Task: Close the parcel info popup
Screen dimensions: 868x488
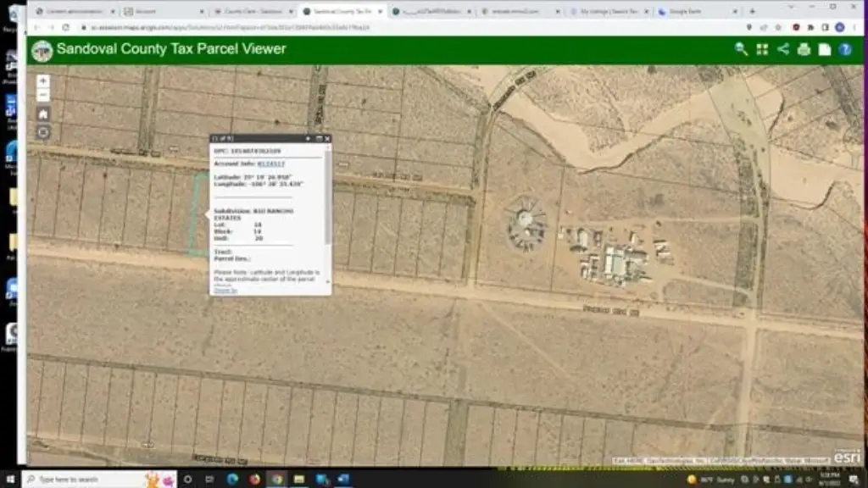Action: coord(327,138)
